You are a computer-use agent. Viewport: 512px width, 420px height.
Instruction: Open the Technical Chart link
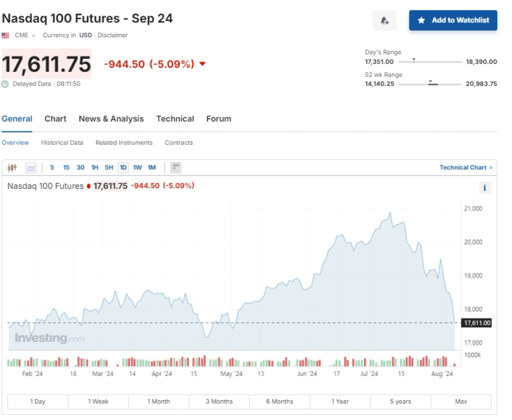tap(466, 168)
